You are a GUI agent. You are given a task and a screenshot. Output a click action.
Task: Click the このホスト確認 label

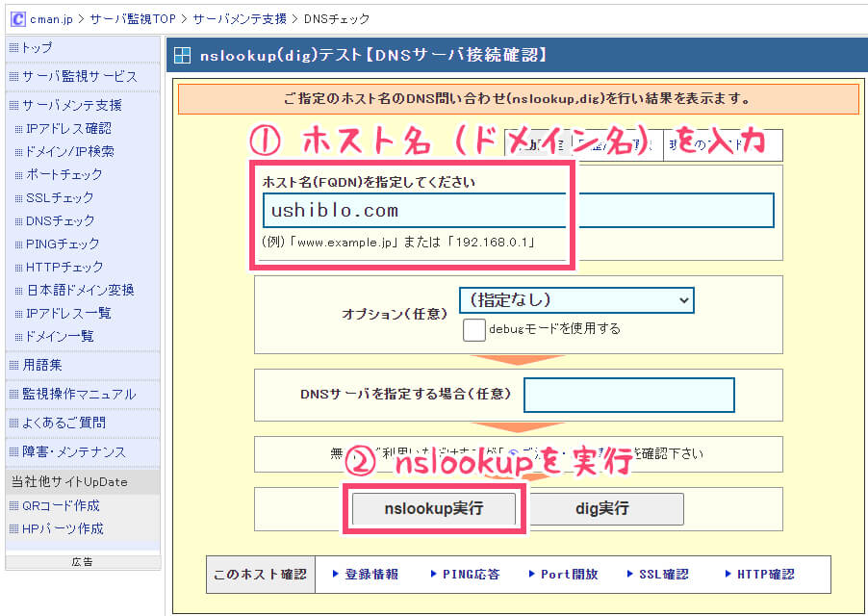[x=260, y=574]
